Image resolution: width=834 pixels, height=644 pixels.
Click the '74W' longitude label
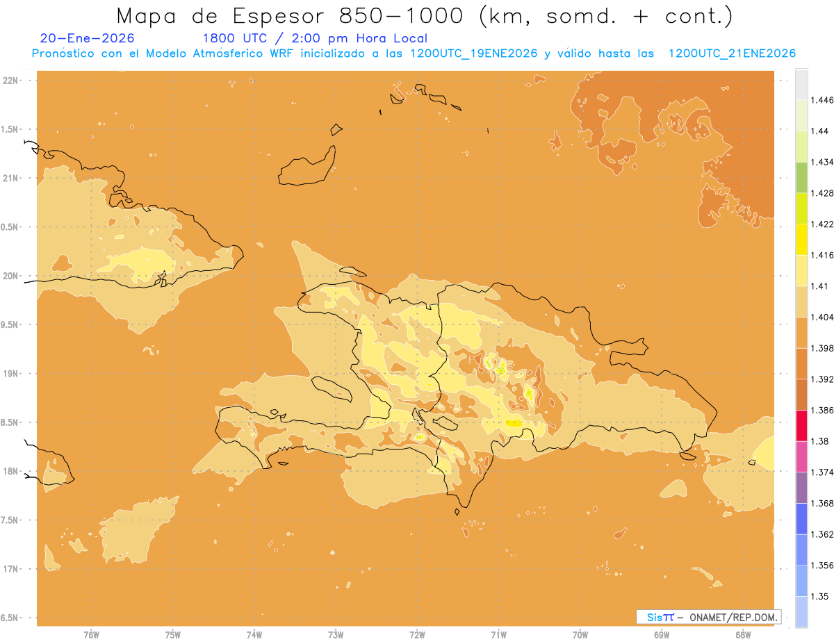[254, 634]
